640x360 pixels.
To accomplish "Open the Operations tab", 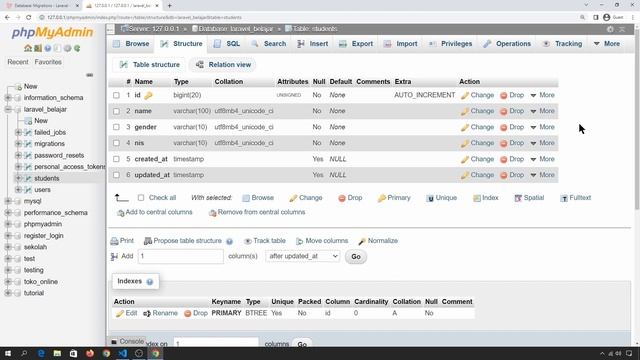I will click(507, 44).
